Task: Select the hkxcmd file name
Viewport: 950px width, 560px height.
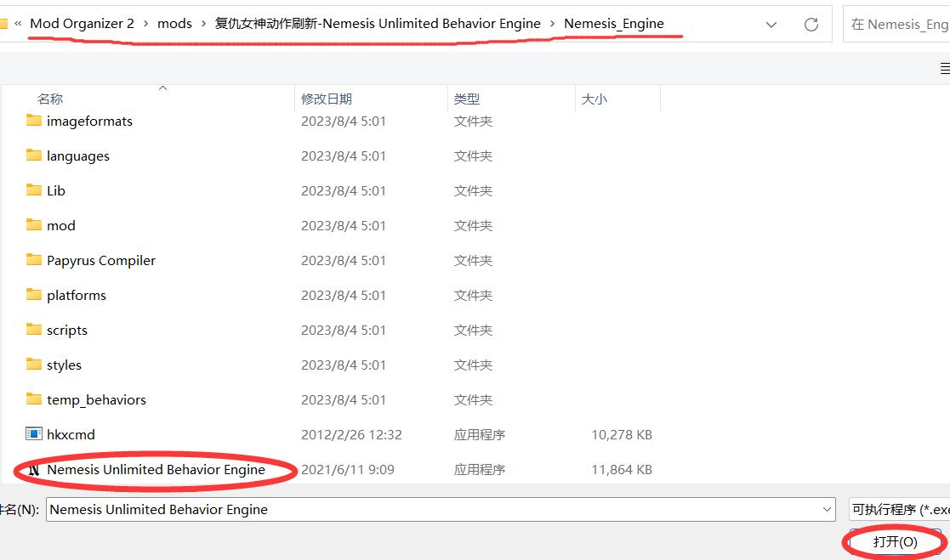Action: [x=71, y=435]
